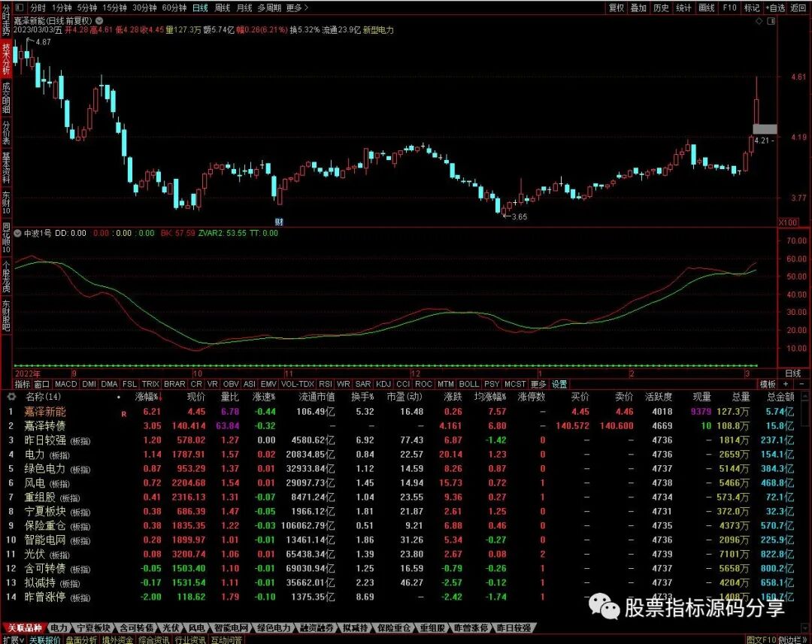Open 多周期 multi-period view
The width and height of the screenshot is (812, 644).
[x=269, y=8]
